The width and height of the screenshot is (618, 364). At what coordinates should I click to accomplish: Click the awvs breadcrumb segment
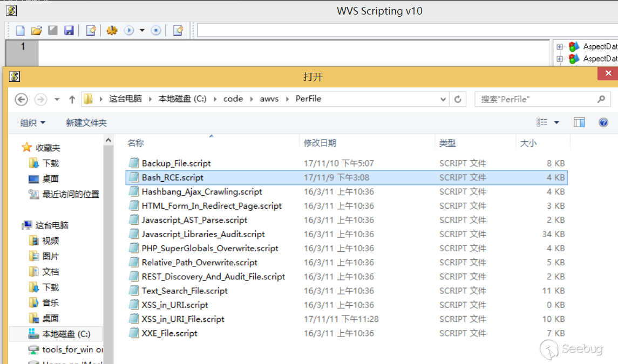[269, 99]
